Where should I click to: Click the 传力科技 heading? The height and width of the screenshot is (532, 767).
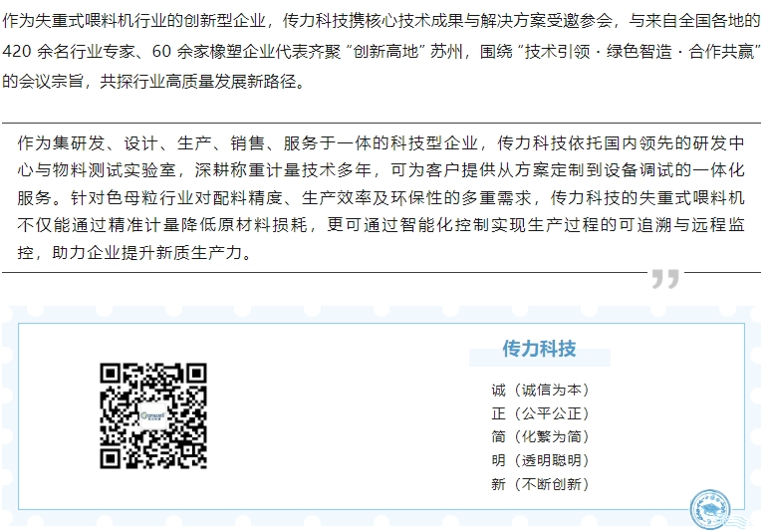[539, 349]
